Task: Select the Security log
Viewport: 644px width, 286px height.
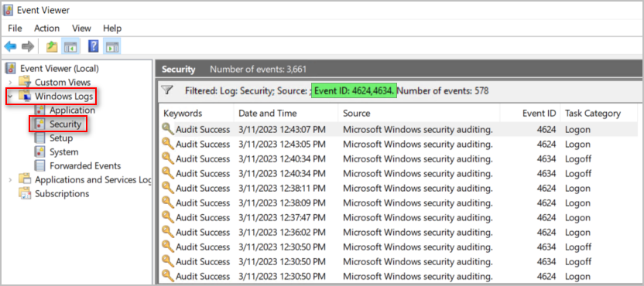Action: 66,124
